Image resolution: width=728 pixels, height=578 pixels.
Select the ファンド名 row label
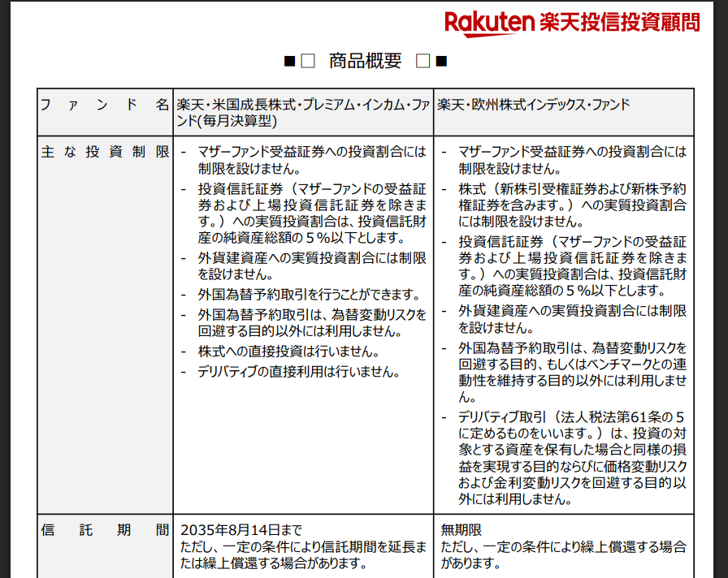coord(105,105)
